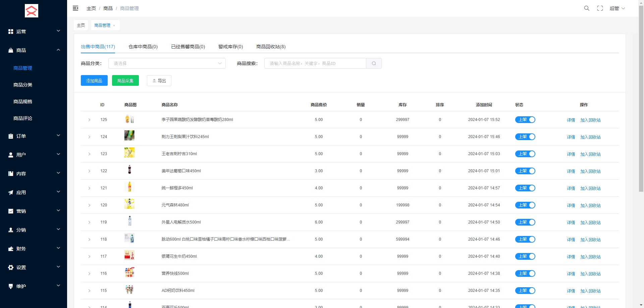Open product image for ID 125

click(129, 119)
